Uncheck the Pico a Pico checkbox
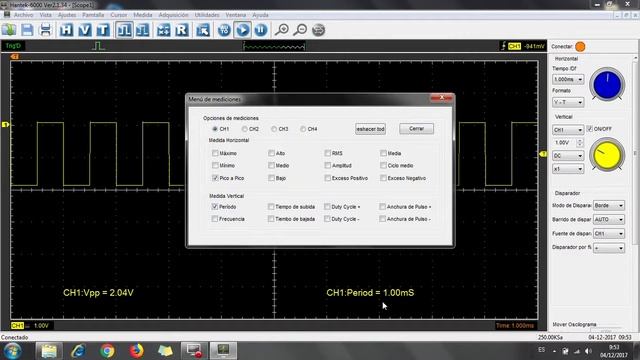 click(x=215, y=178)
